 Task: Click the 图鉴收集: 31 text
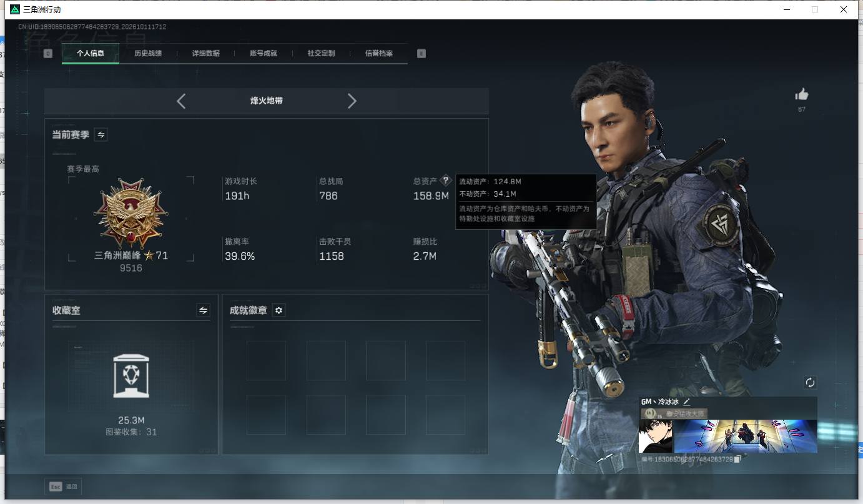(131, 432)
